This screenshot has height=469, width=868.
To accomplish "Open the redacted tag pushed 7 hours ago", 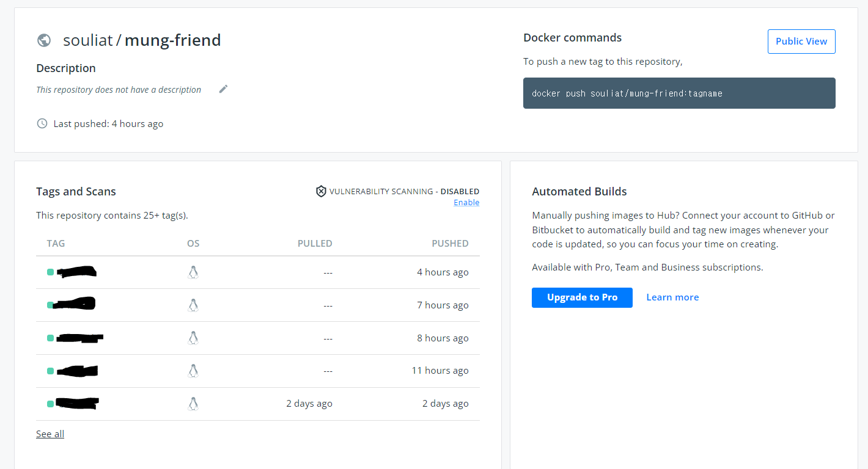I will click(74, 304).
